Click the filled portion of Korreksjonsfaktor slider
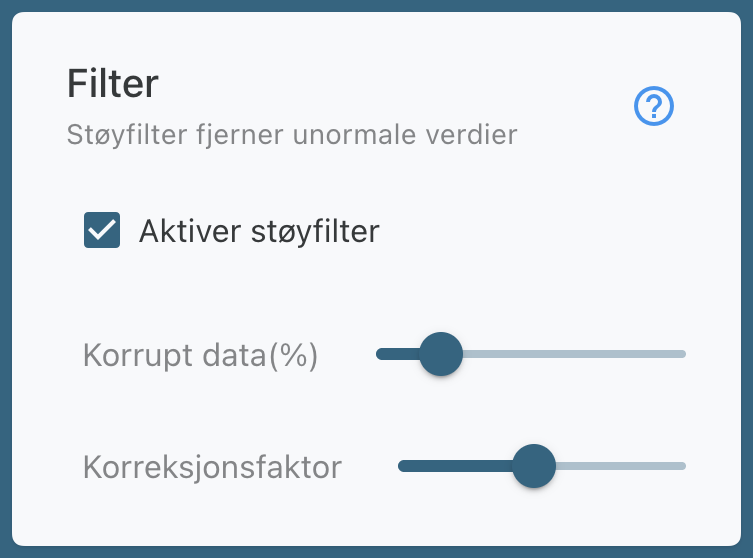This screenshot has width=753, height=558. 455,466
